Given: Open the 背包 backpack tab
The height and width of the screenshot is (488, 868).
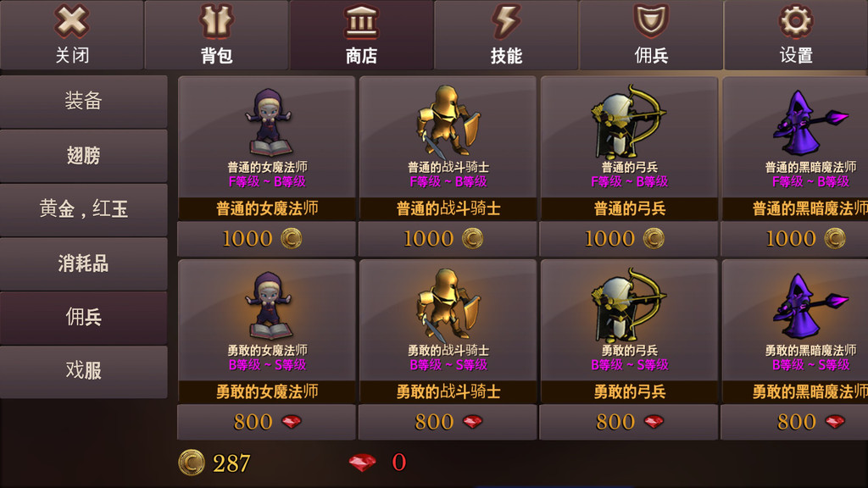Looking at the screenshot, I should 216,34.
